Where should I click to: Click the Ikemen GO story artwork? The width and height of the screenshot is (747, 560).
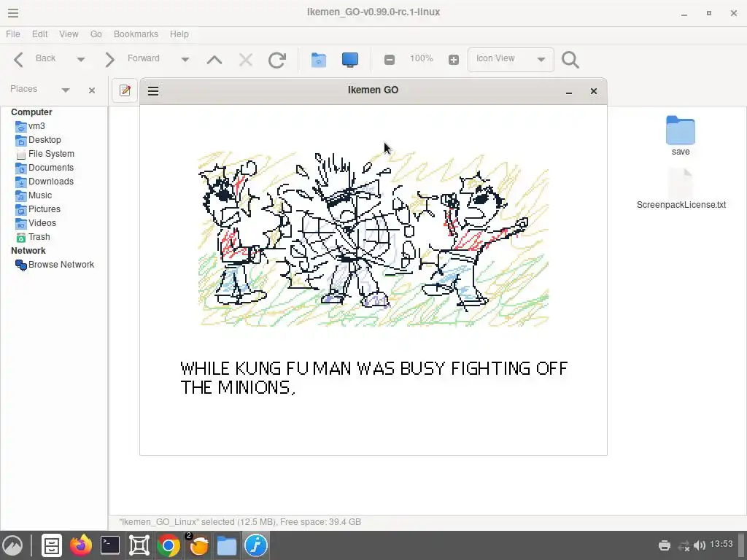[x=373, y=238]
